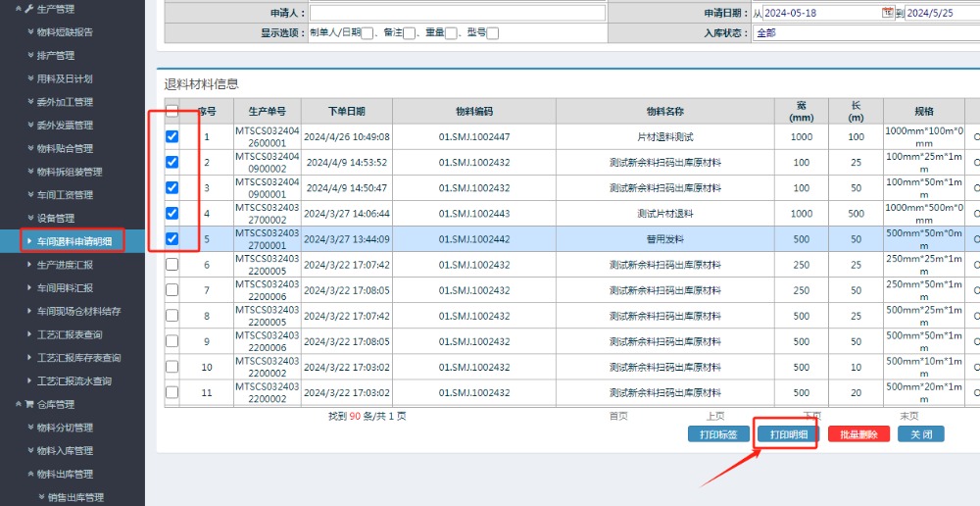Click the arrow icon next to 生产进度汇报
Image resolution: width=980 pixels, height=506 pixels.
[29, 265]
